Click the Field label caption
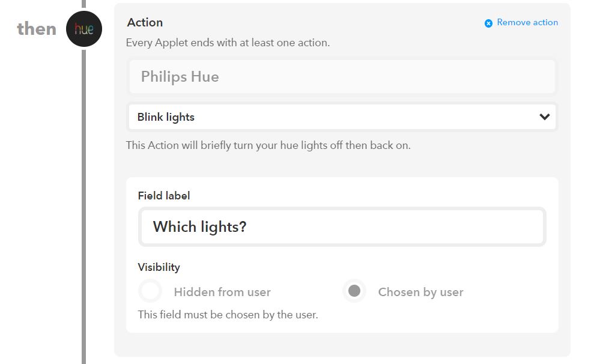The image size is (597, 364). pos(164,196)
